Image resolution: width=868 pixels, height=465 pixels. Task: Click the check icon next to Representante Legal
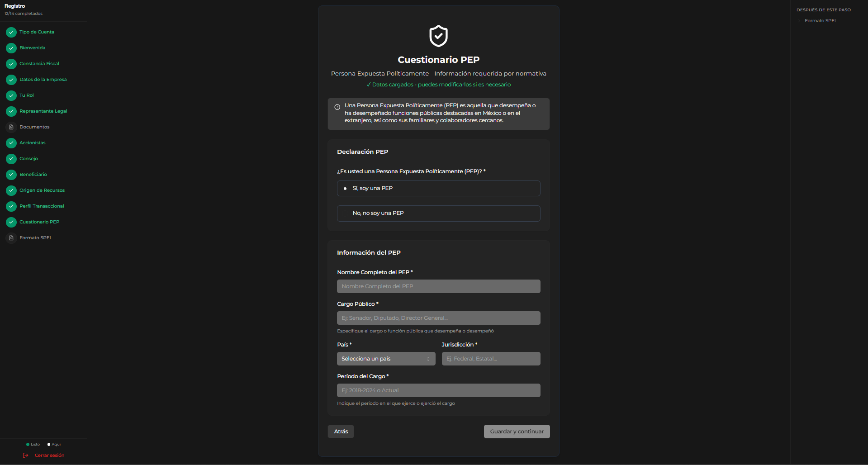point(11,111)
